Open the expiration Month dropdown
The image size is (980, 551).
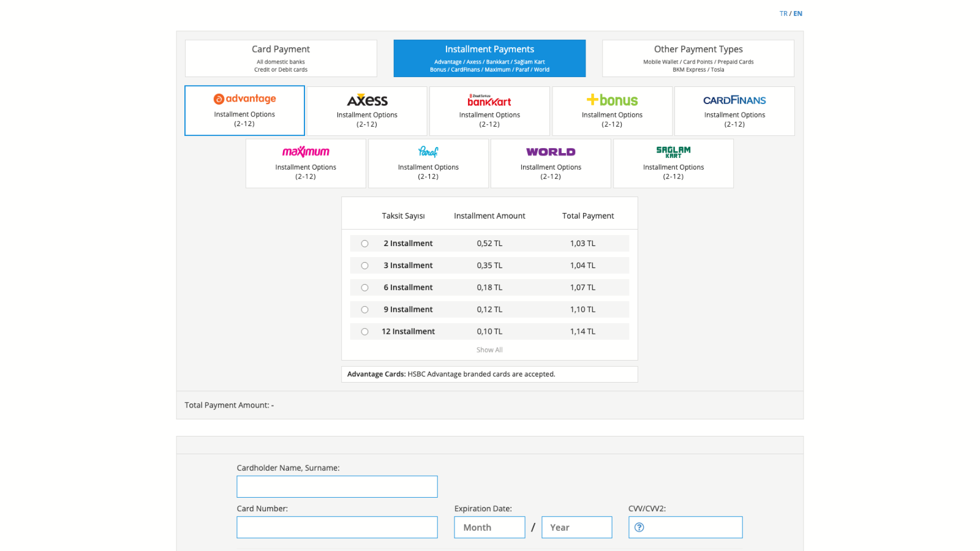[x=489, y=527]
